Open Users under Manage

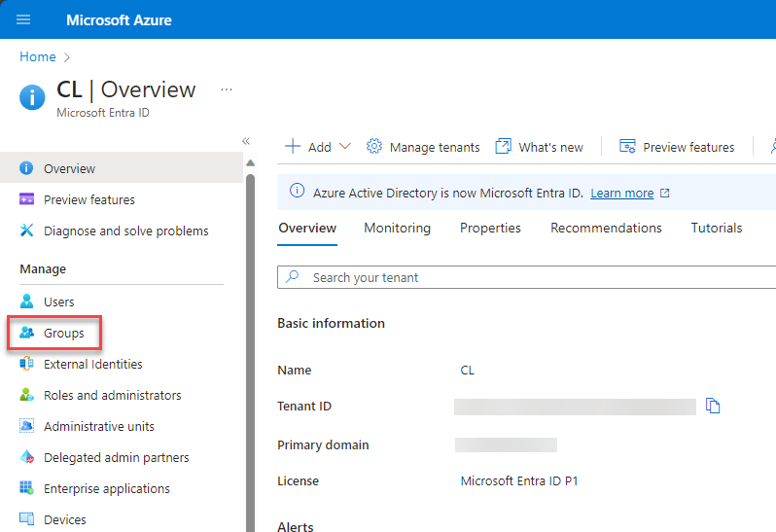click(x=59, y=301)
